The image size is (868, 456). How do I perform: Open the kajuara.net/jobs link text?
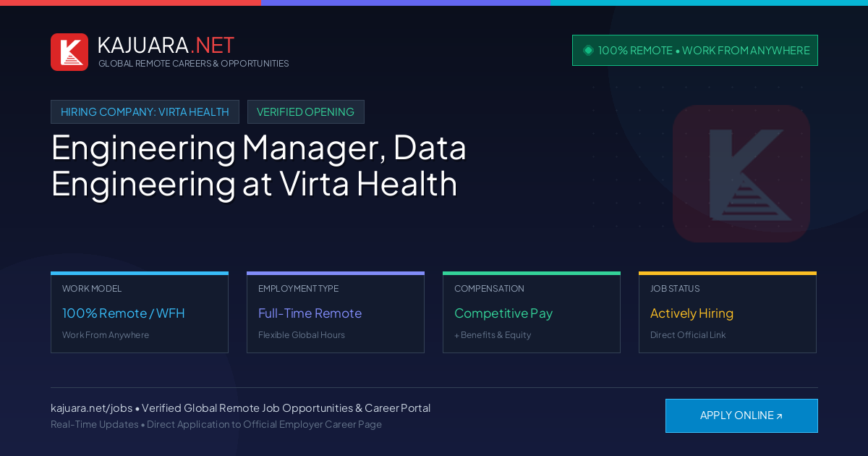[91, 408]
